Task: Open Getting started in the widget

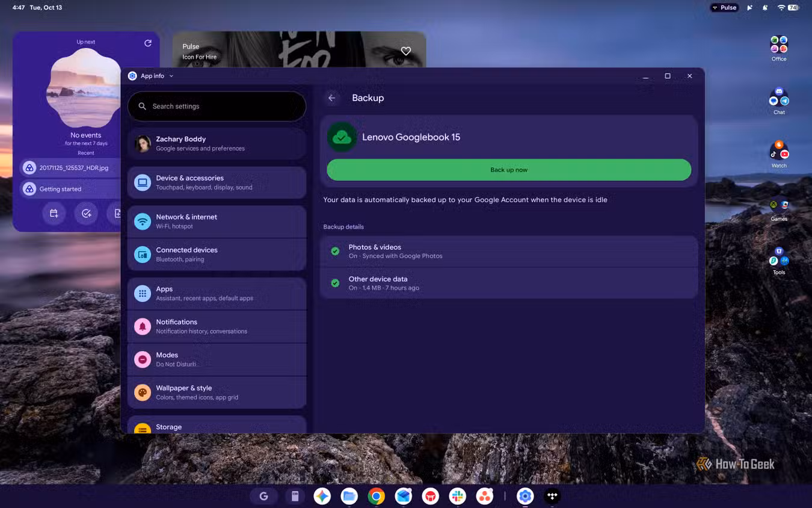Action: (71, 189)
